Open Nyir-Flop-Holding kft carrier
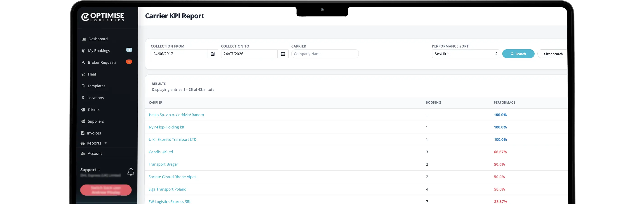 pyautogui.click(x=167, y=127)
